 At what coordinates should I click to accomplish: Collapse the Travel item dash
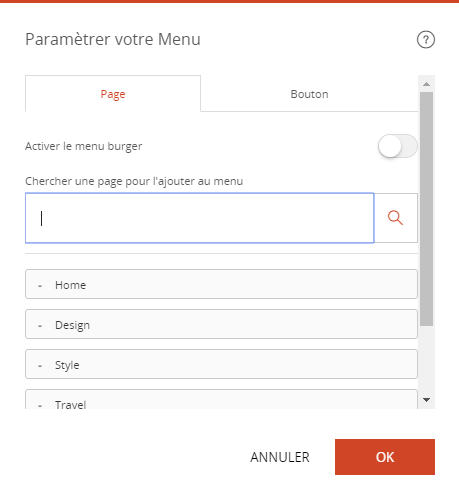[40, 405]
